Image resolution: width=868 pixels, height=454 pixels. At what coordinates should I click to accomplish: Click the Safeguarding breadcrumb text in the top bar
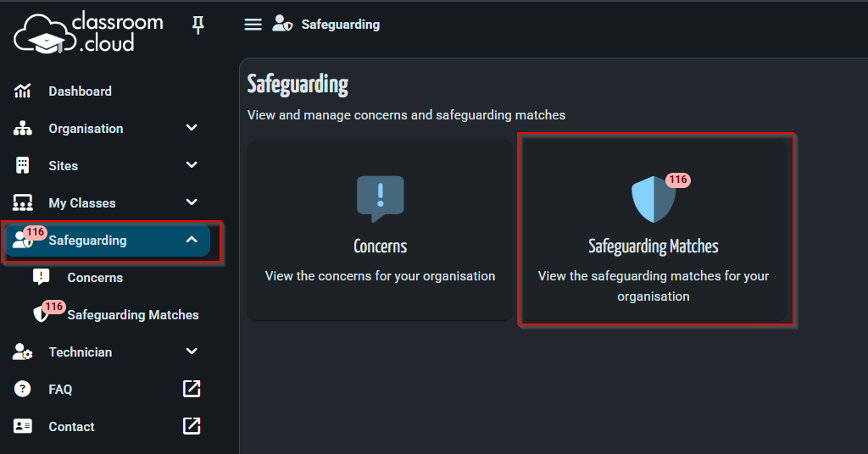(x=341, y=25)
